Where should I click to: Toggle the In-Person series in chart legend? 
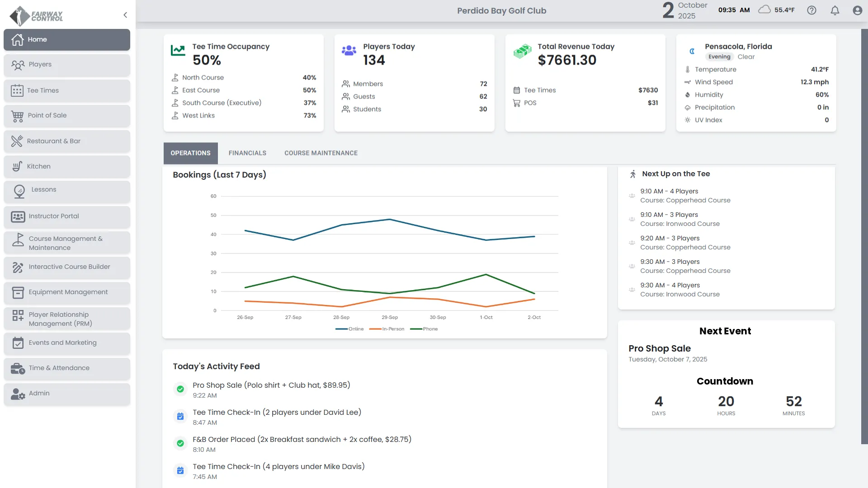point(387,329)
